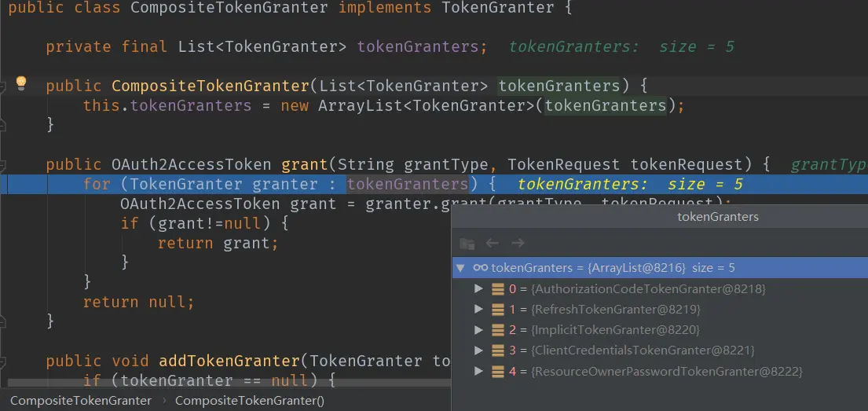Click the addTokenGranter method name
The height and width of the screenshot is (411, 868).
[x=229, y=361]
